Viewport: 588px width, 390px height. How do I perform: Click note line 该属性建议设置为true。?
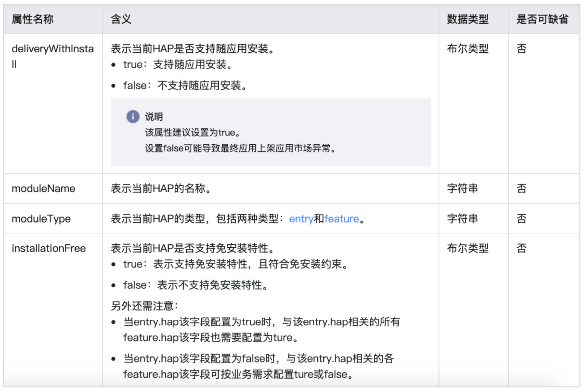(x=193, y=133)
